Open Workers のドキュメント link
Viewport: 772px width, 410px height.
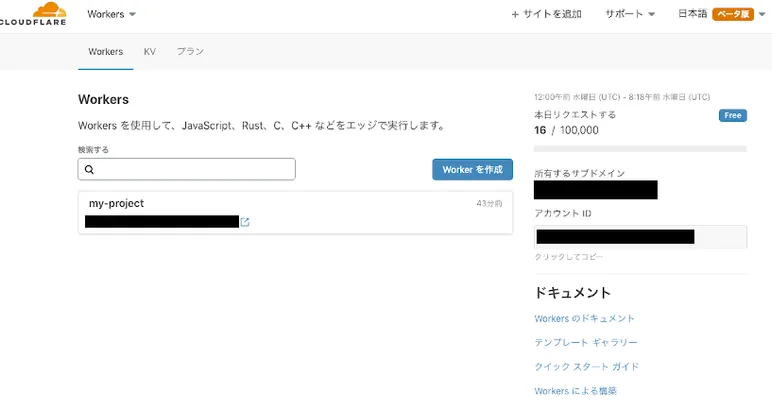[x=584, y=318]
